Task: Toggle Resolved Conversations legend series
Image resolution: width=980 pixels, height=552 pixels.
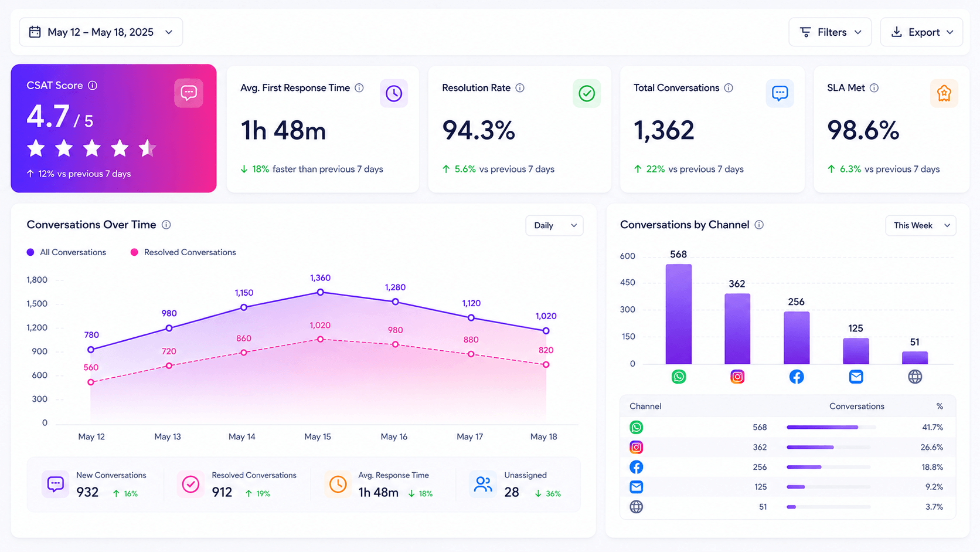Action: pos(183,252)
